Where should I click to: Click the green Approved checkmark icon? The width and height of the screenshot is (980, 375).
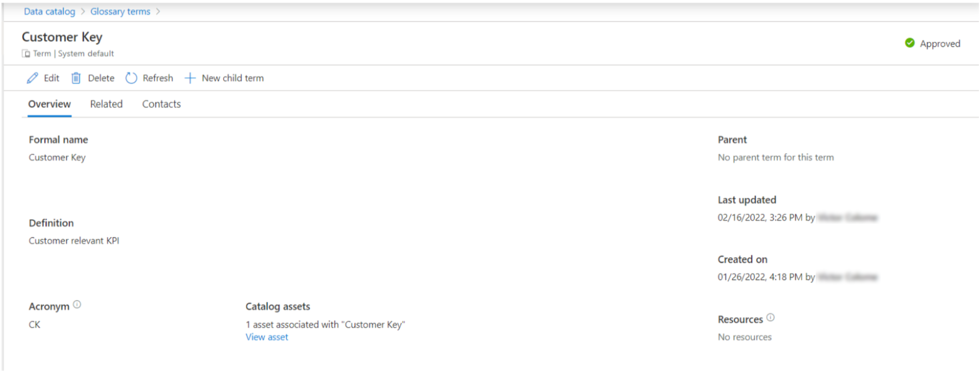[910, 43]
